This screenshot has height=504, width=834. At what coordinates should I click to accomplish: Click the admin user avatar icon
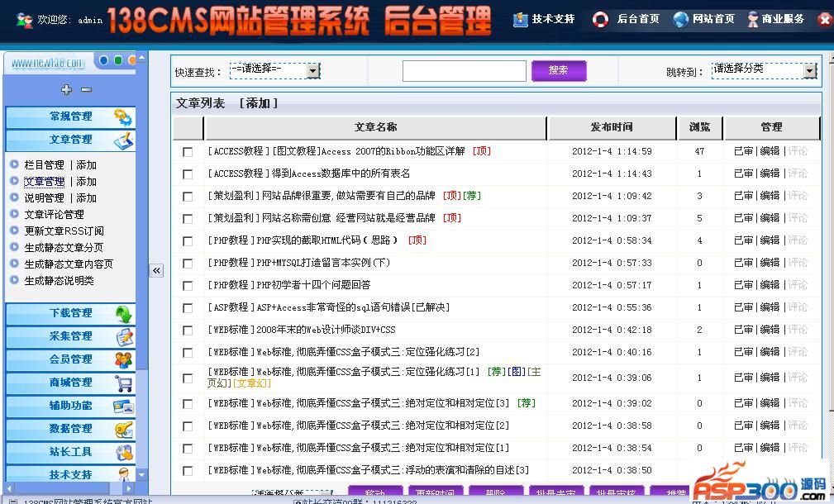24,20
